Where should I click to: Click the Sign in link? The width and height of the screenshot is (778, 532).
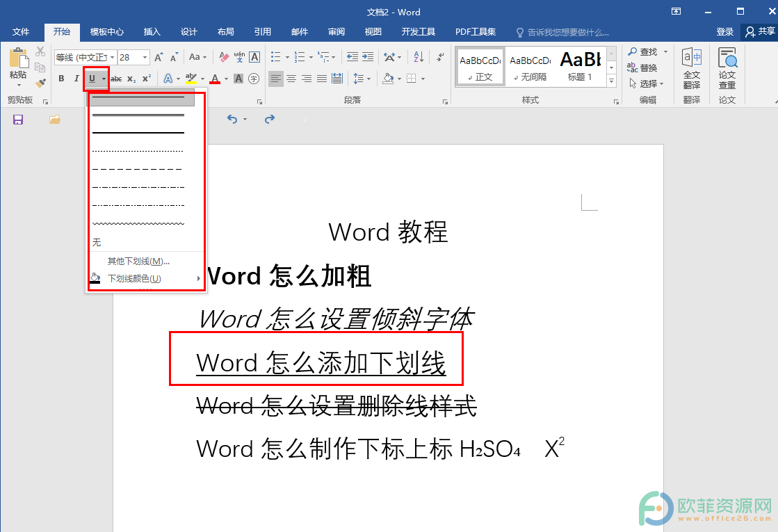click(x=725, y=32)
